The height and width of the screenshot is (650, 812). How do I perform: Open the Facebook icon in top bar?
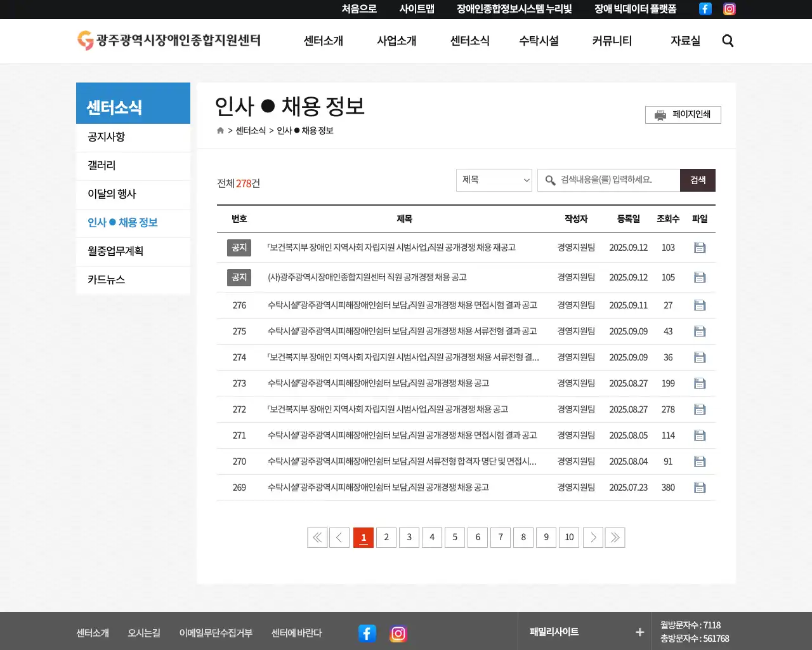click(x=705, y=9)
